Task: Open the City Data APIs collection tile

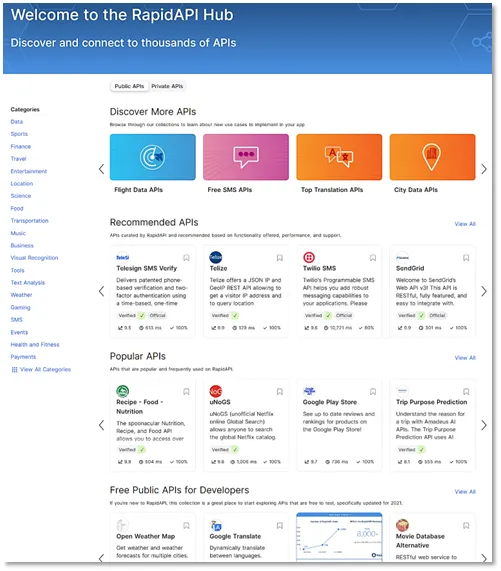Action: tap(432, 157)
